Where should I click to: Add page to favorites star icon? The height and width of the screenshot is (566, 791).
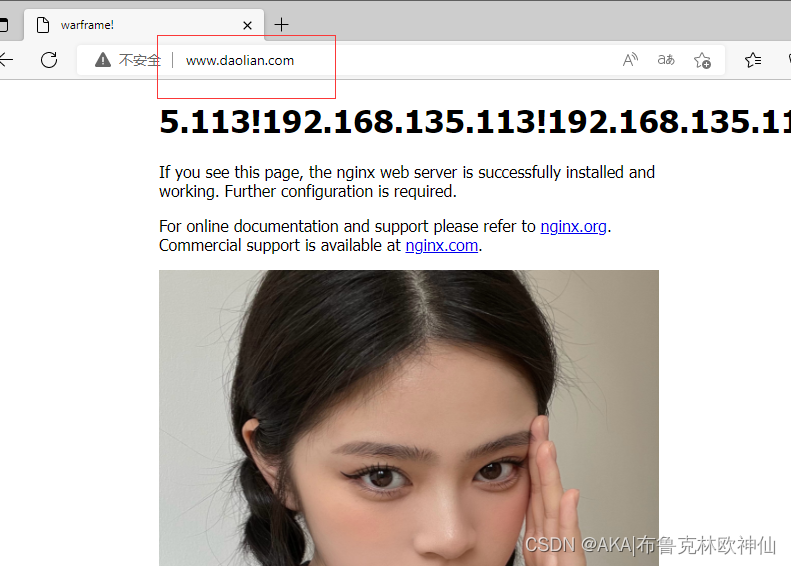(x=702, y=61)
